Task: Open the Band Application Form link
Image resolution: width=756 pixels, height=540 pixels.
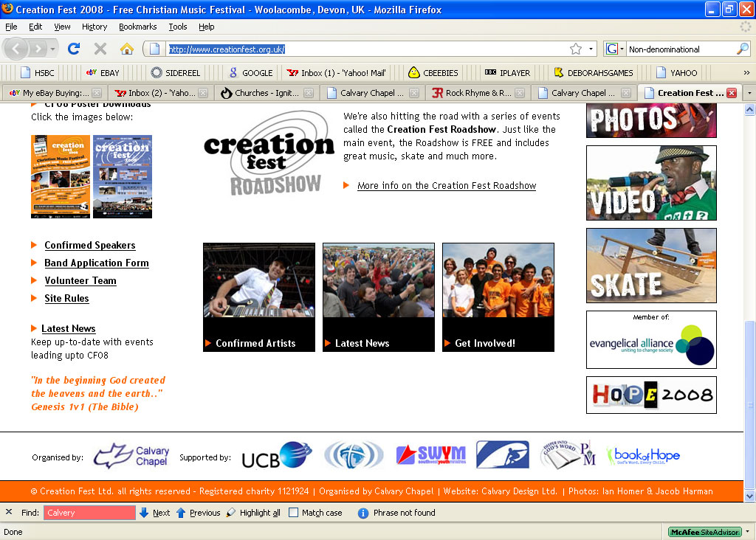Action: point(97,263)
